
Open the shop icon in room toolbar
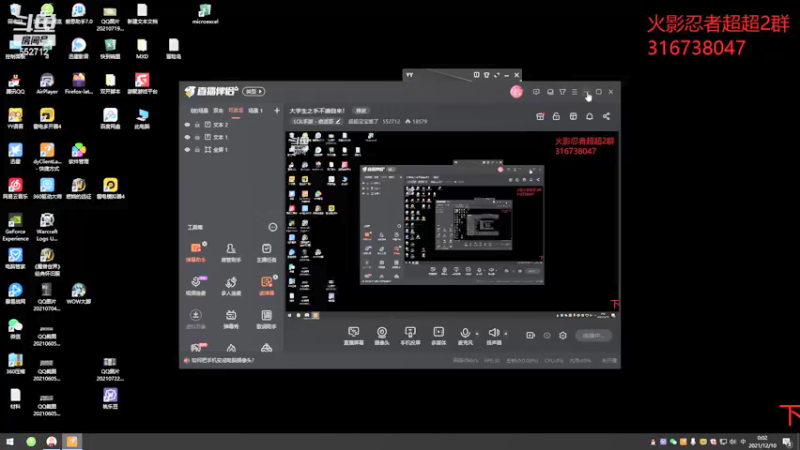(573, 116)
